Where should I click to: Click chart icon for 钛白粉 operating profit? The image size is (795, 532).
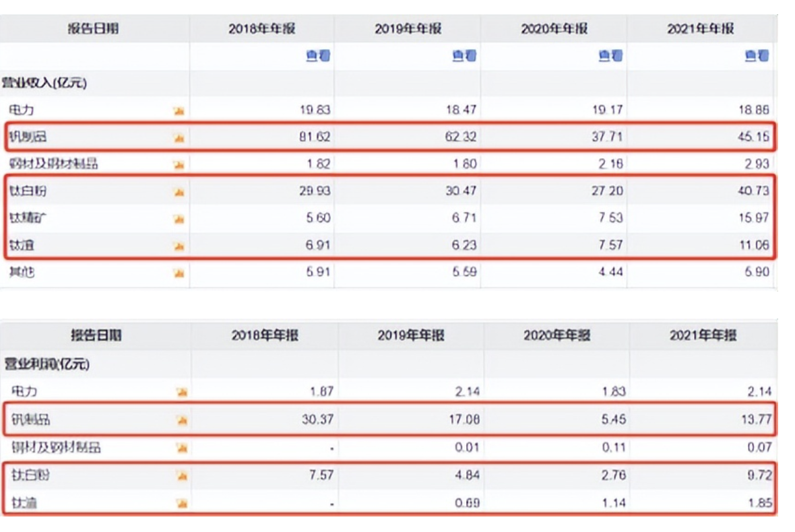[181, 476]
